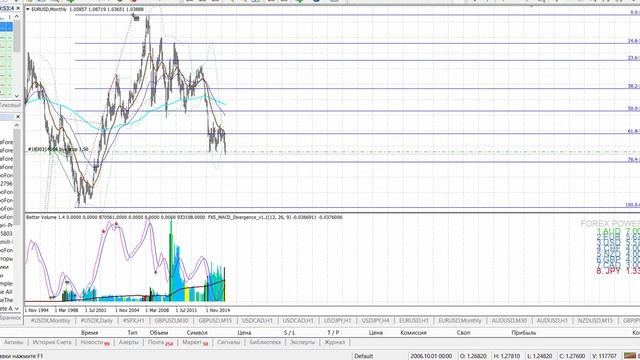Switch to USDJPY,H1 chart tab
Image resolution: width=640 pixels, height=360 pixels.
click(x=338, y=321)
